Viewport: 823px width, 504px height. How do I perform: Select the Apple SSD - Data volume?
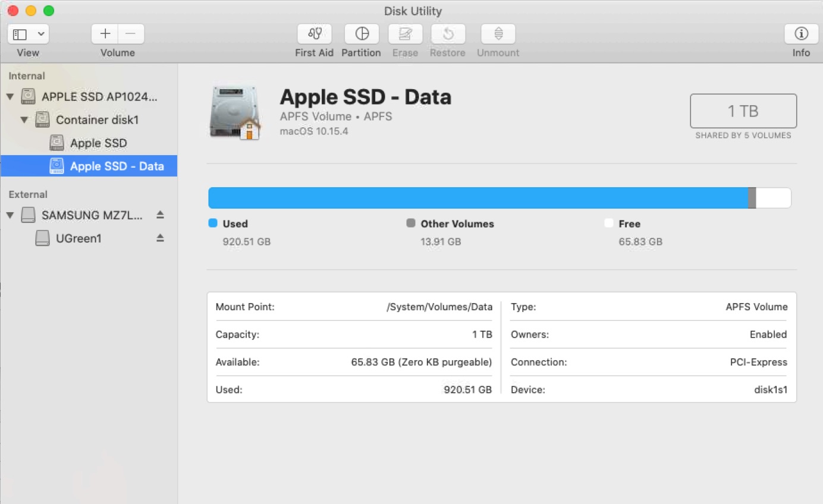[89, 166]
